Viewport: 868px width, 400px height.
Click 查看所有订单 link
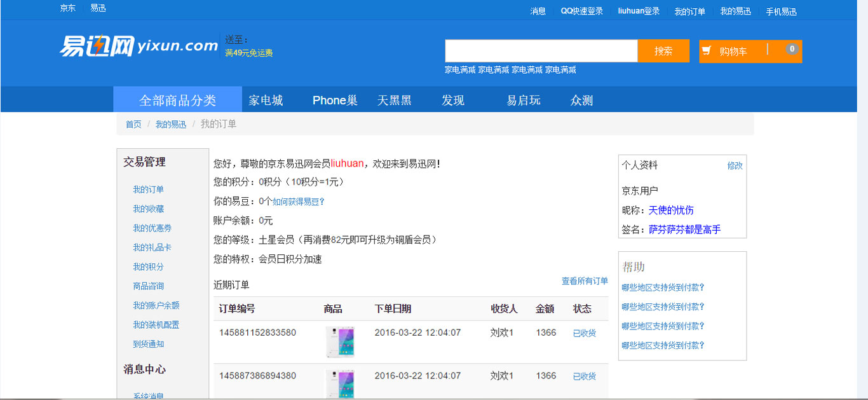point(585,281)
